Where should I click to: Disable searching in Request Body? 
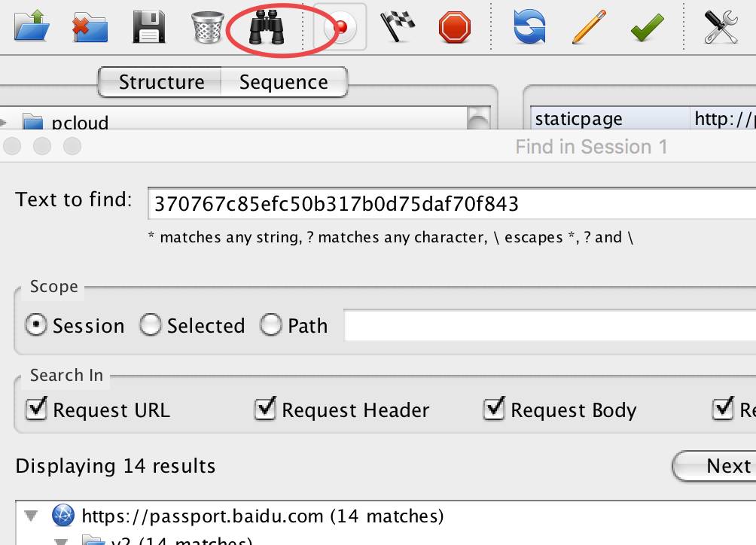(x=495, y=410)
